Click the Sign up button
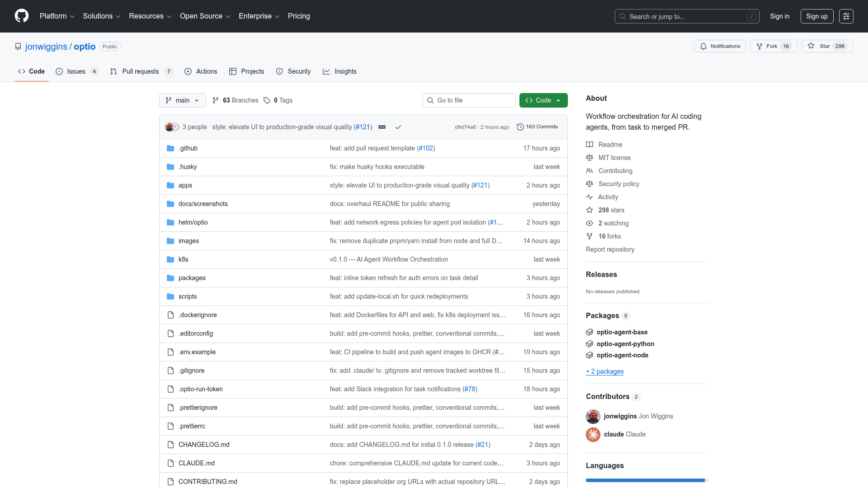This screenshot has width=868, height=488. [816, 16]
